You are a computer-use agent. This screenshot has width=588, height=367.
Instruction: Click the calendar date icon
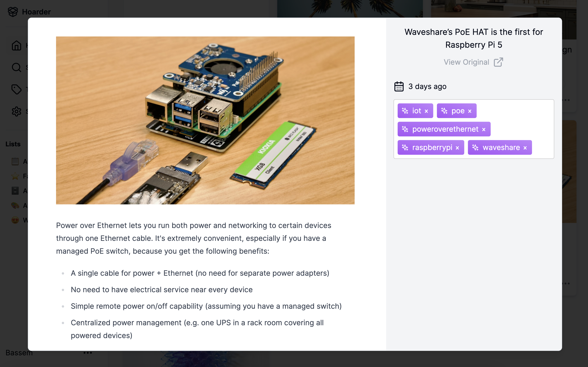399,87
